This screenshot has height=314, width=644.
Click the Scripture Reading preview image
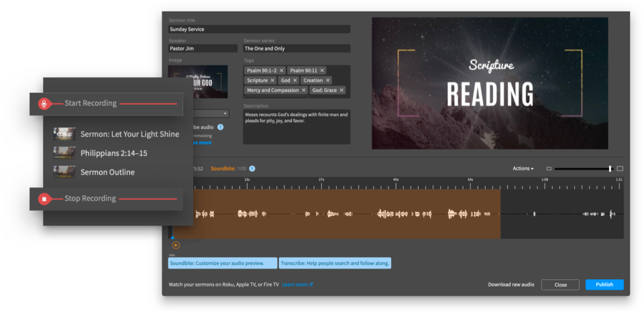click(490, 83)
